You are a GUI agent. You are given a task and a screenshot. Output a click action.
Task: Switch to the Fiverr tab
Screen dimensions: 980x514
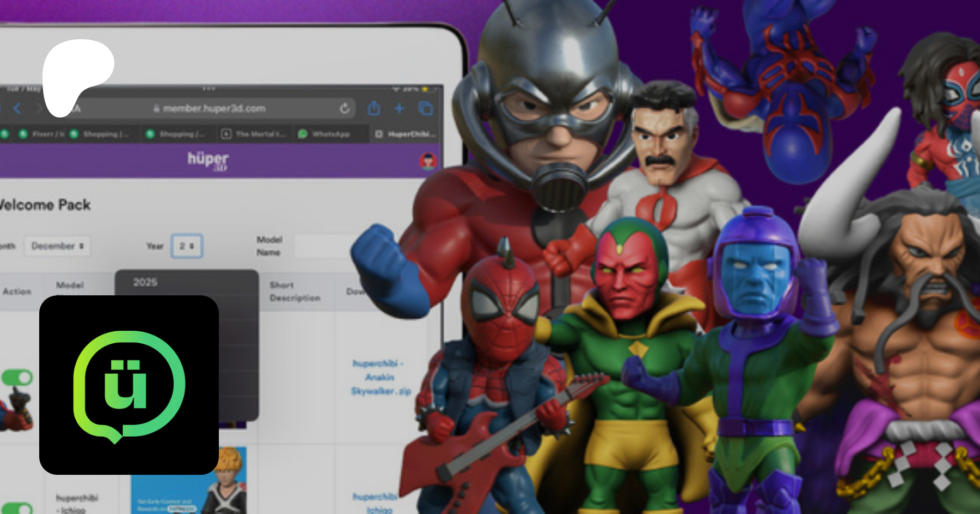point(42,134)
